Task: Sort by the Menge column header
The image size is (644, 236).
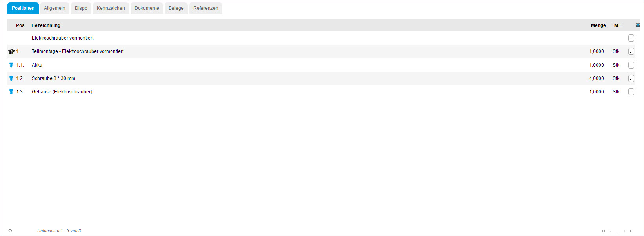Action: [598, 25]
